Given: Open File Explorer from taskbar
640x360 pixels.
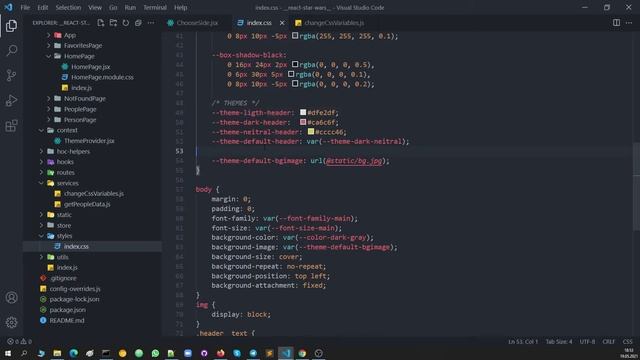Looking at the screenshot, I should tap(57, 353).
